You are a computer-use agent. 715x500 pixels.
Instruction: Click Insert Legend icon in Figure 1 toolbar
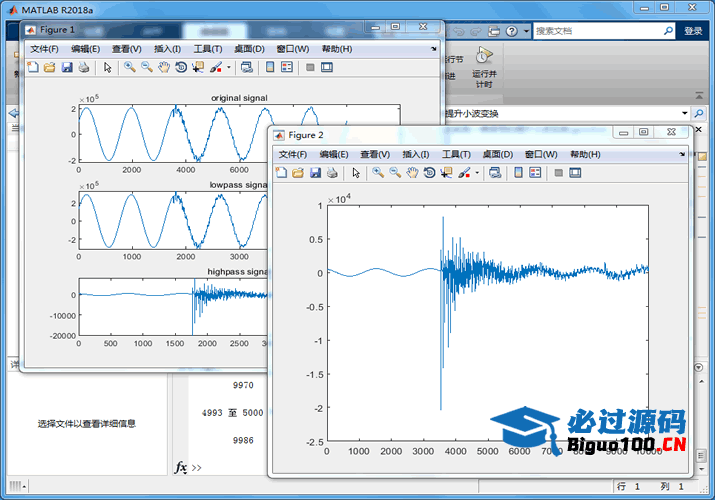pos(287,67)
